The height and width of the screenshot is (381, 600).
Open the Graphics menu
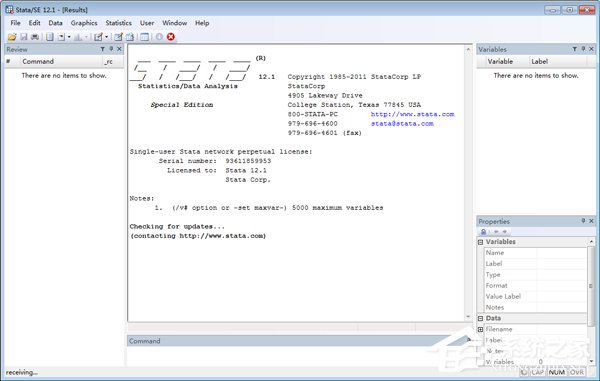pyautogui.click(x=84, y=23)
